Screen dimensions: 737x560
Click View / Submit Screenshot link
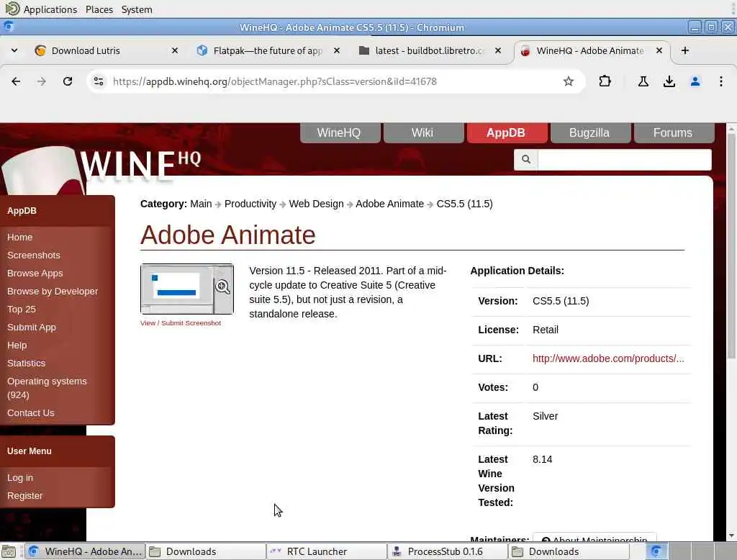tap(181, 322)
